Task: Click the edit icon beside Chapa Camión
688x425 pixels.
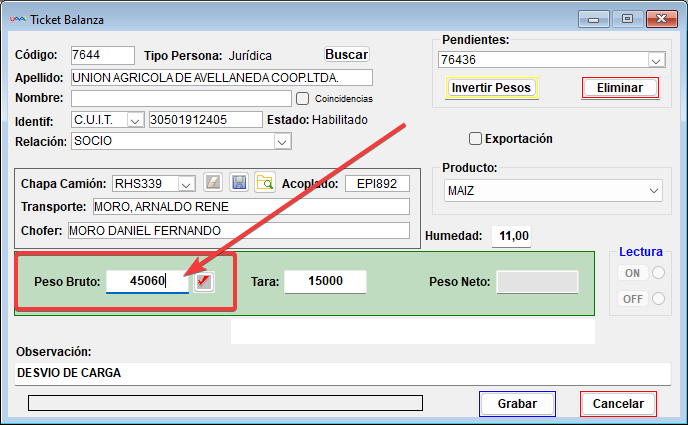Action: point(212,182)
